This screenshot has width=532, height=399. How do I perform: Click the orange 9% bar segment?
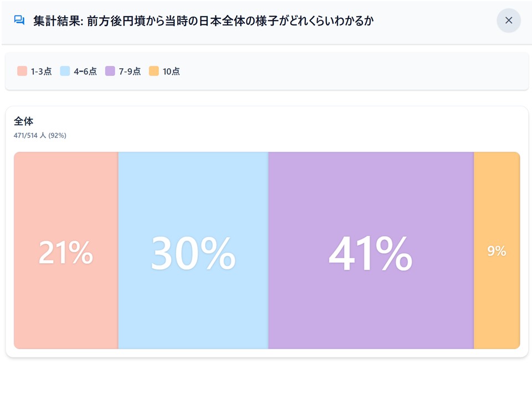497,250
